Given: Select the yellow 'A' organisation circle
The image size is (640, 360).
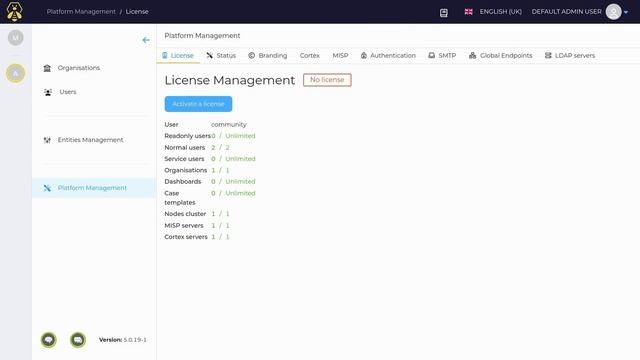Looking at the screenshot, I should point(16,73).
